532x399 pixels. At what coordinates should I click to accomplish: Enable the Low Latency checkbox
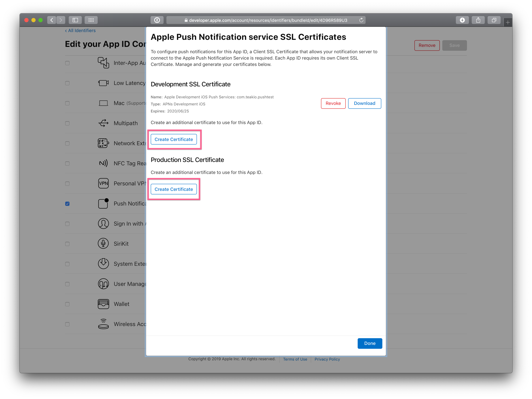tap(67, 83)
